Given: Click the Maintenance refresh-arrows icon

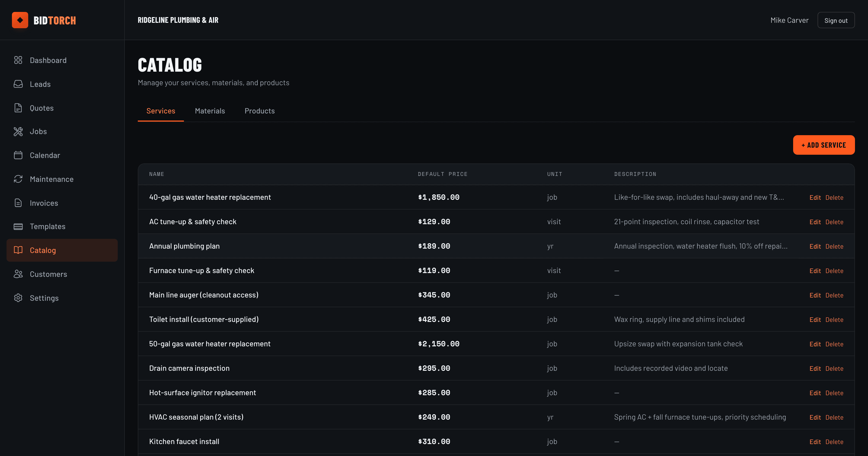Looking at the screenshot, I should pyautogui.click(x=18, y=179).
